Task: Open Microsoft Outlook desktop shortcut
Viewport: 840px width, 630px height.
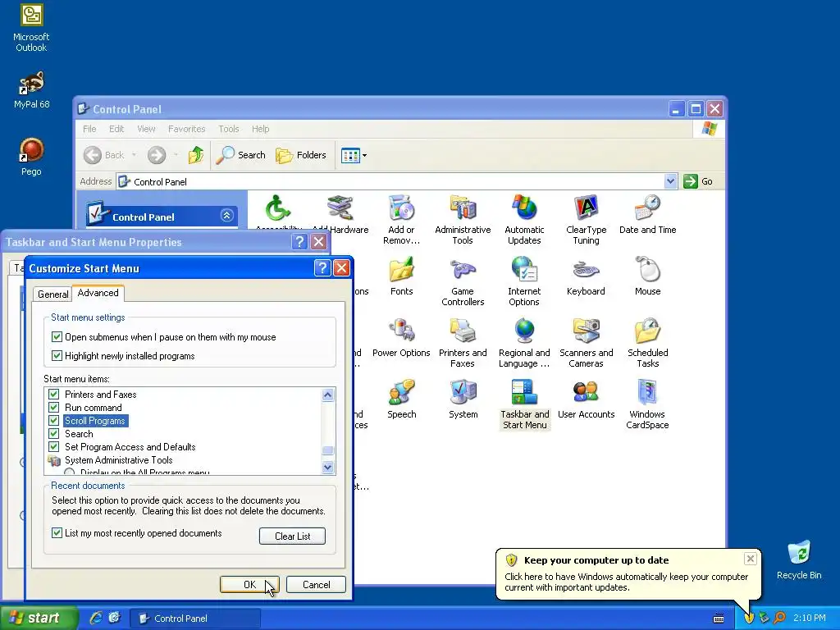Action: (x=31, y=28)
